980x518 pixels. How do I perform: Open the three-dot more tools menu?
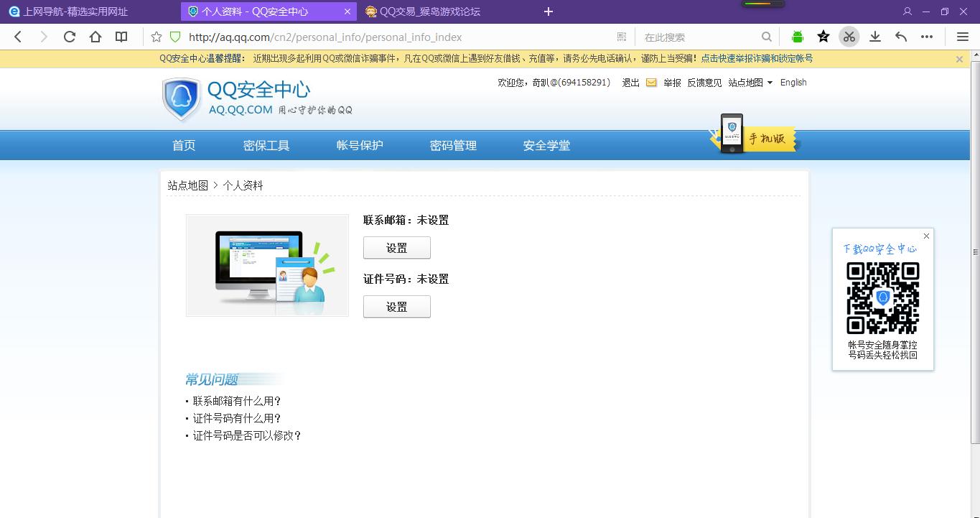[927, 37]
